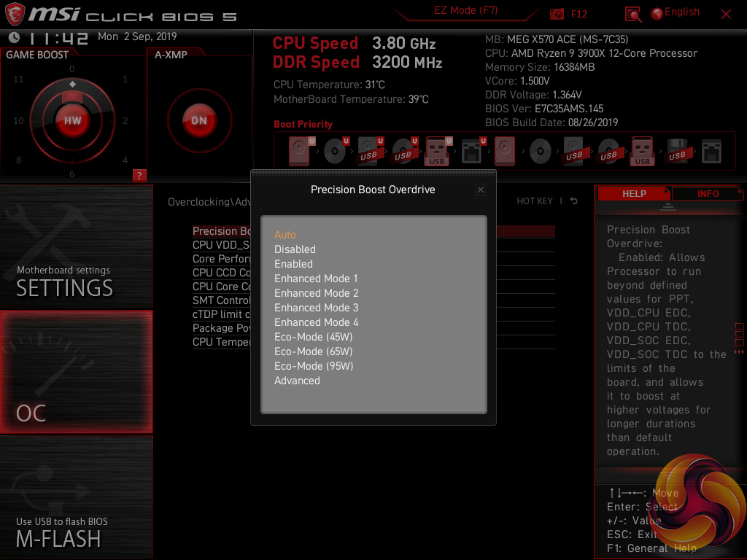Switch to EZ Mode (F7)

click(x=465, y=10)
